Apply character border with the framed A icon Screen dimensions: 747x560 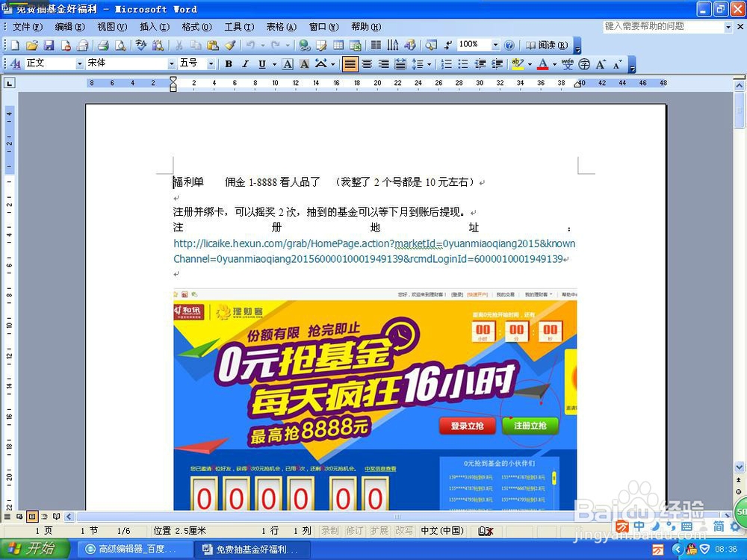(x=288, y=63)
